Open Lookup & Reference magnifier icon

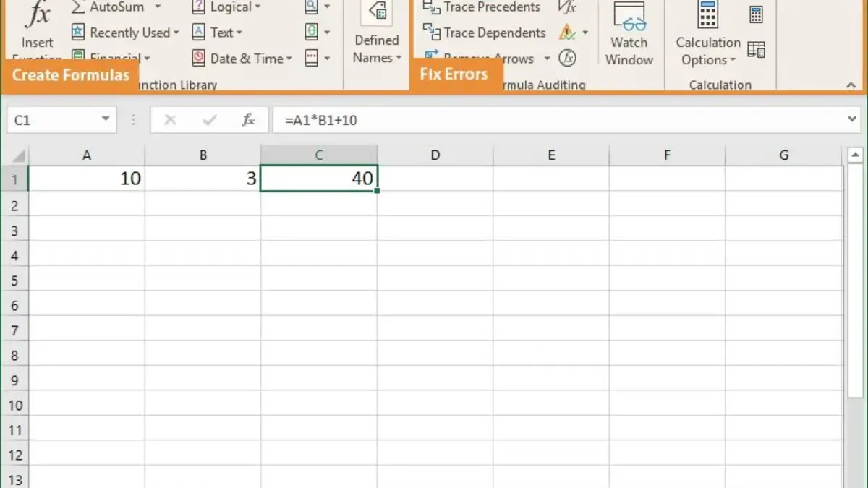311,7
